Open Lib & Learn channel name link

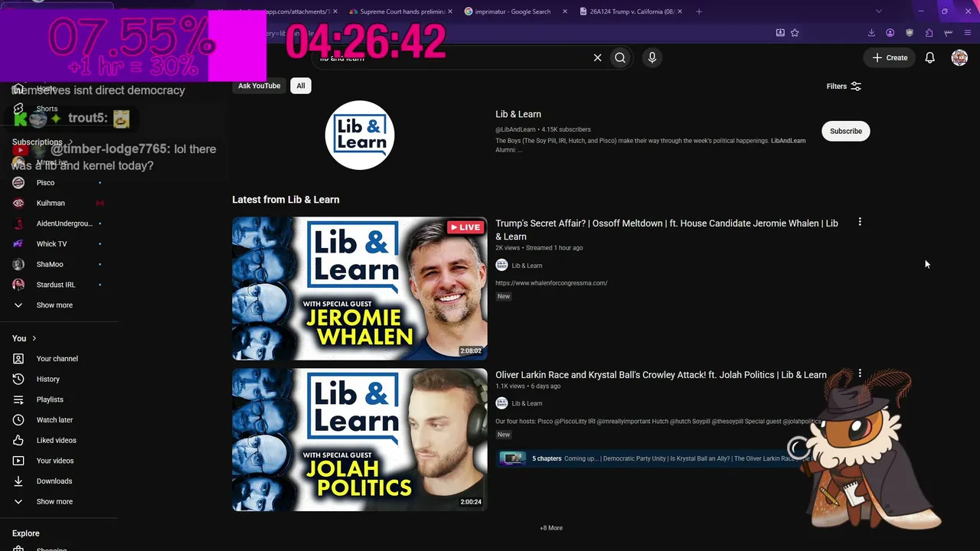pyautogui.click(x=518, y=114)
